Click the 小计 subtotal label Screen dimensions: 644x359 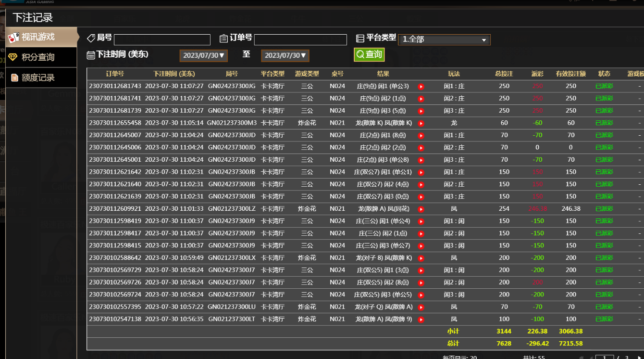point(453,332)
